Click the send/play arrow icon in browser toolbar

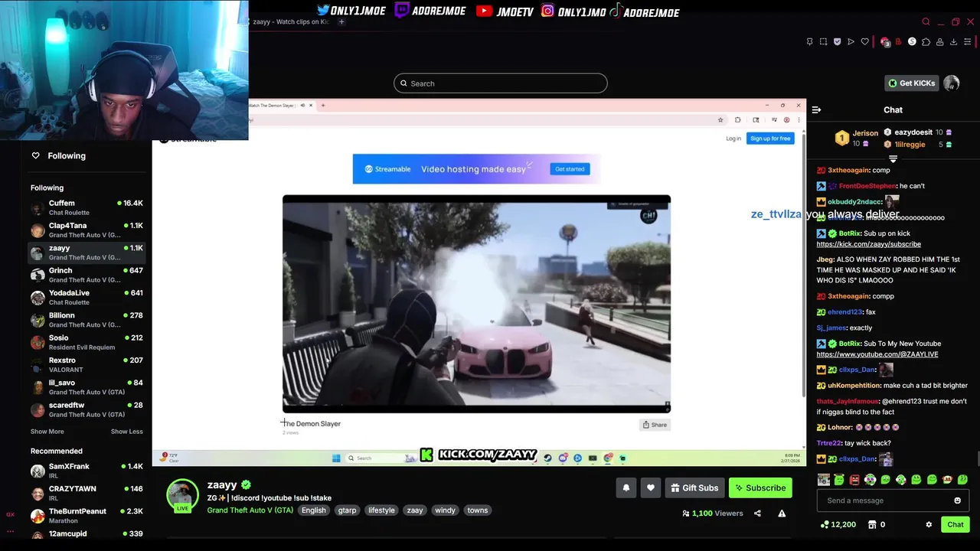click(851, 42)
